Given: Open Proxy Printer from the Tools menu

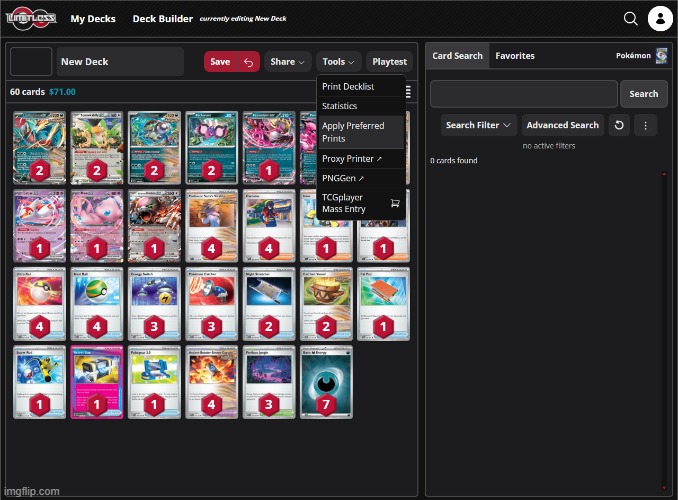Looking at the screenshot, I should pos(361,159).
